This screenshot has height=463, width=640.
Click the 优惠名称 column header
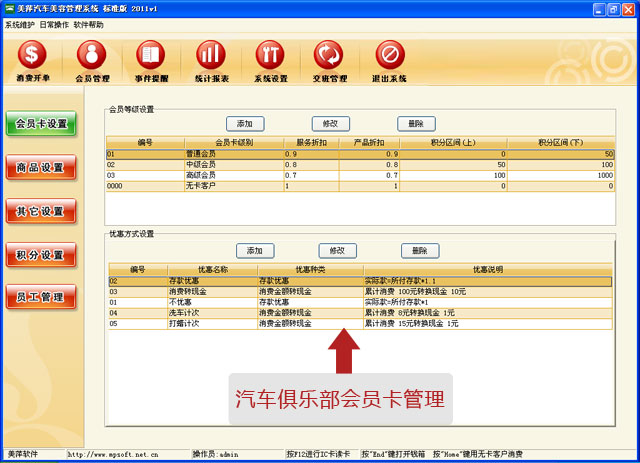coord(213,270)
